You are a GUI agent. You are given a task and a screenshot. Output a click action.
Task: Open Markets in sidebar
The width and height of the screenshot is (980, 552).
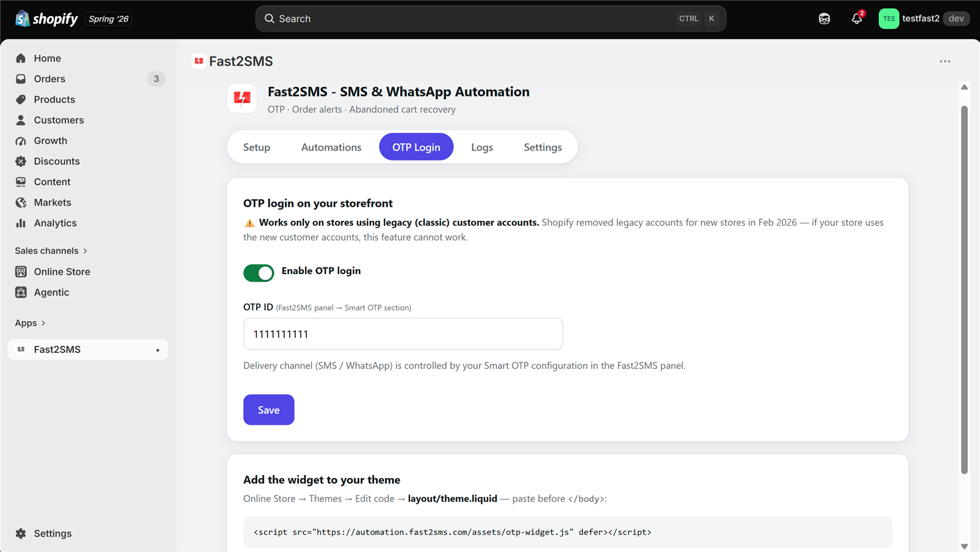coord(88,203)
